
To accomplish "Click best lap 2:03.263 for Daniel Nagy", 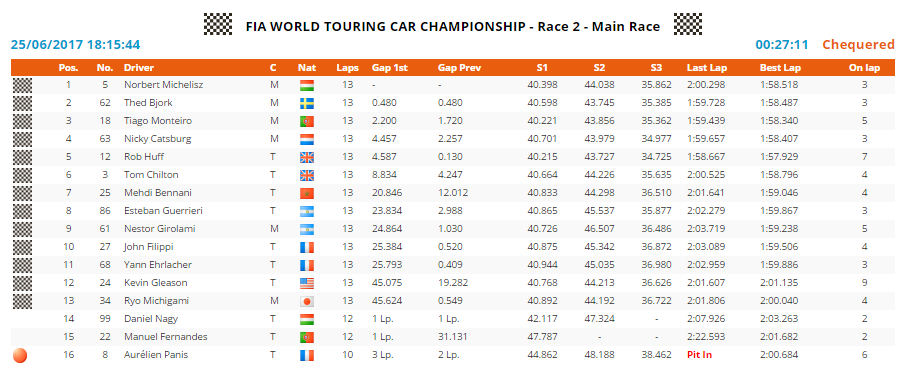I will (x=779, y=319).
